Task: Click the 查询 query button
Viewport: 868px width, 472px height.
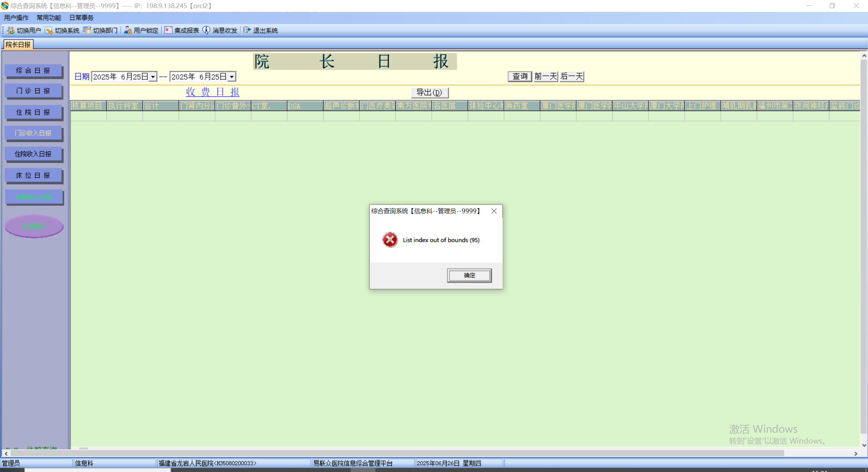Action: pyautogui.click(x=519, y=76)
